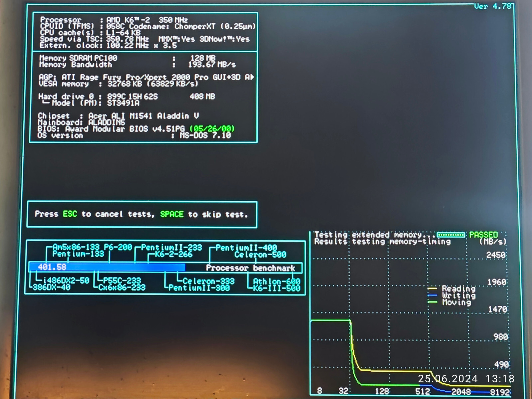Click the '1470' graph axis value
The width and height of the screenshot is (532, 399).
click(x=498, y=310)
